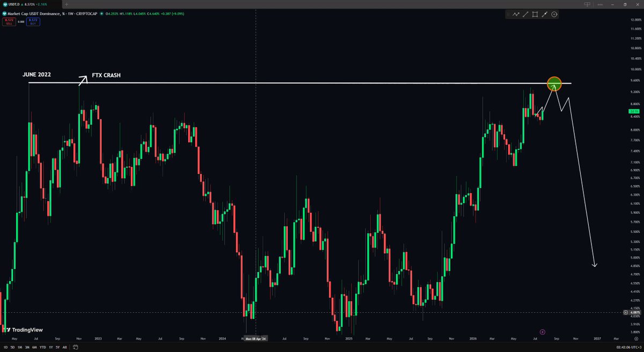Set chart range to 1D
The width and height of the screenshot is (644, 352).
pyautogui.click(x=5, y=348)
